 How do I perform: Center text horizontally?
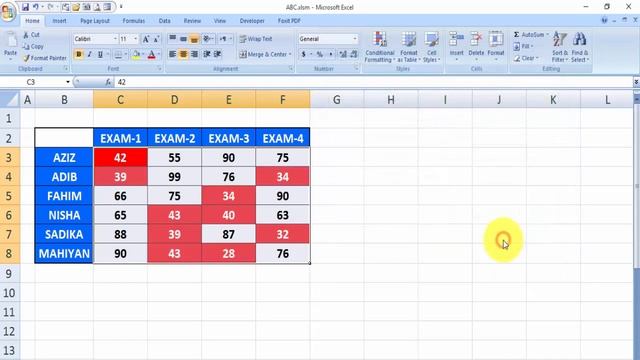click(x=183, y=54)
